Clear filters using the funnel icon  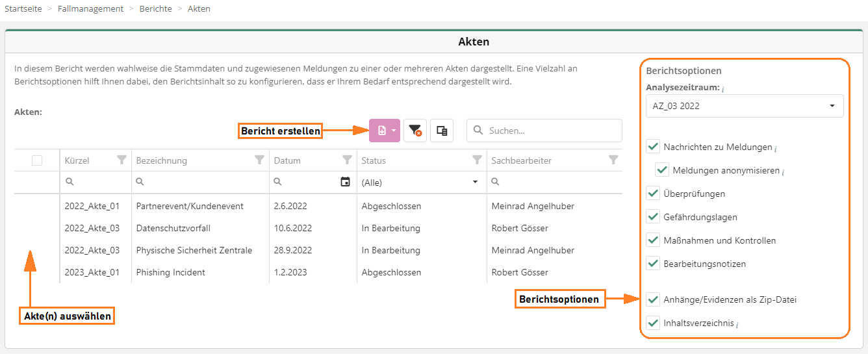tap(415, 131)
